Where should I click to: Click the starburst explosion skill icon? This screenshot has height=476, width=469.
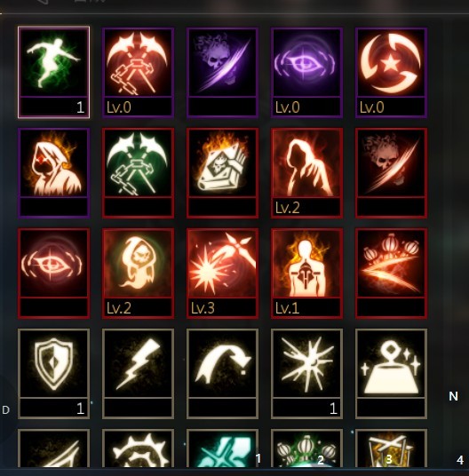point(307,373)
